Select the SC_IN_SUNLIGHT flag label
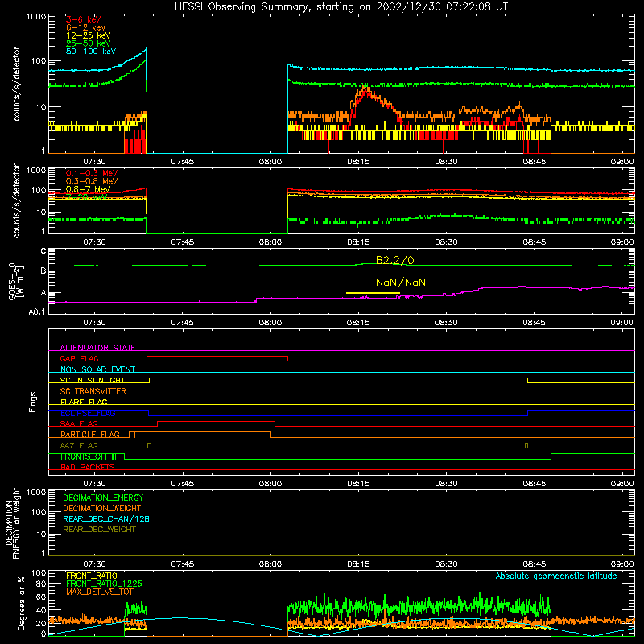 (93, 380)
